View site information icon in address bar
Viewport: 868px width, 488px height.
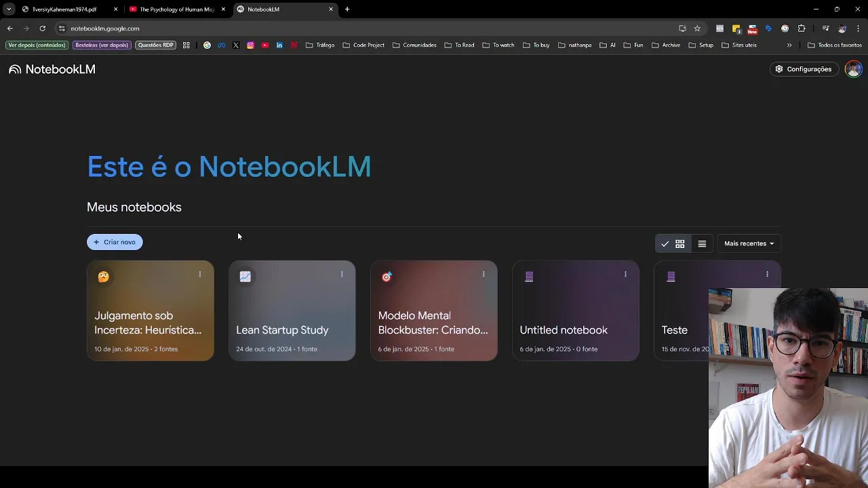tap(62, 28)
